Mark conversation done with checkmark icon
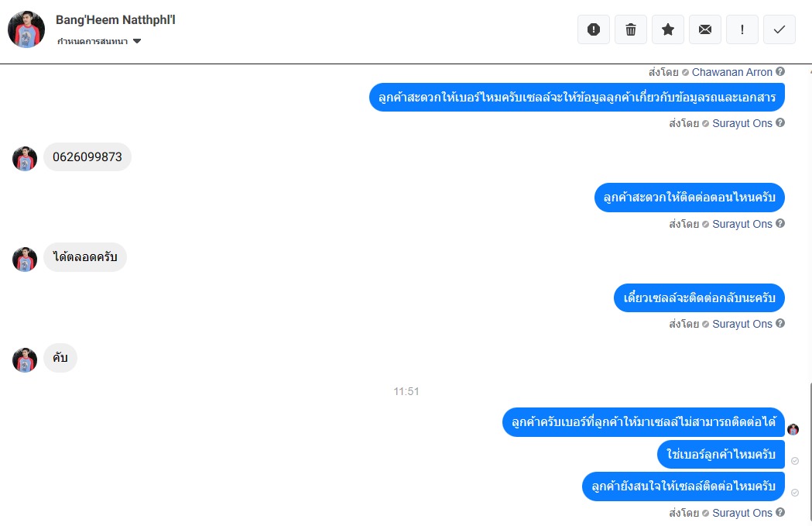This screenshot has height=526, width=812. pos(779,29)
